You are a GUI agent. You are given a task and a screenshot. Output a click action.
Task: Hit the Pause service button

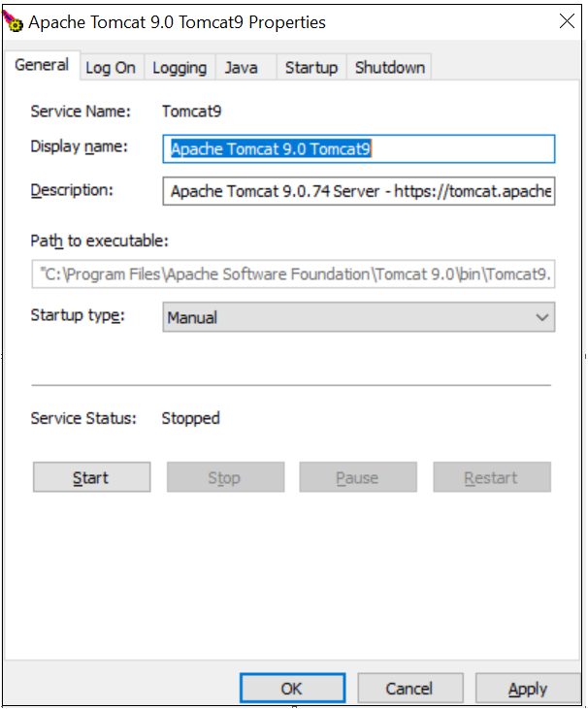[358, 477]
